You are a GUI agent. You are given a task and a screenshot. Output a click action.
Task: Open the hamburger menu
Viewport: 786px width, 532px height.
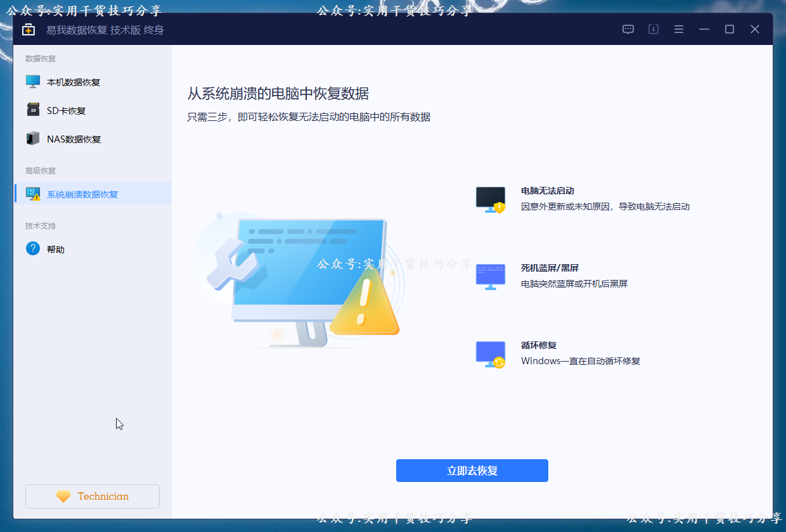click(x=678, y=29)
